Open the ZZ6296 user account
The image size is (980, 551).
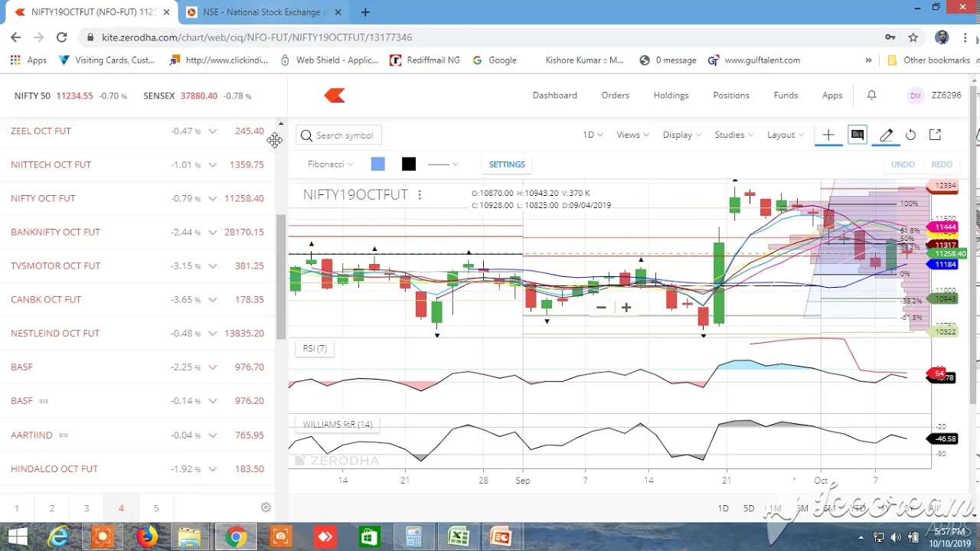click(935, 95)
